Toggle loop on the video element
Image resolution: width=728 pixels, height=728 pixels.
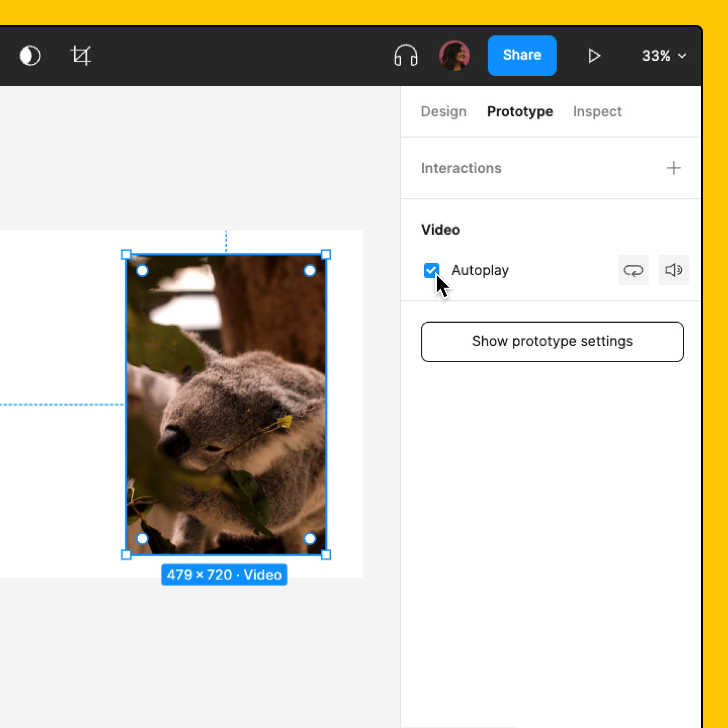coord(633,270)
